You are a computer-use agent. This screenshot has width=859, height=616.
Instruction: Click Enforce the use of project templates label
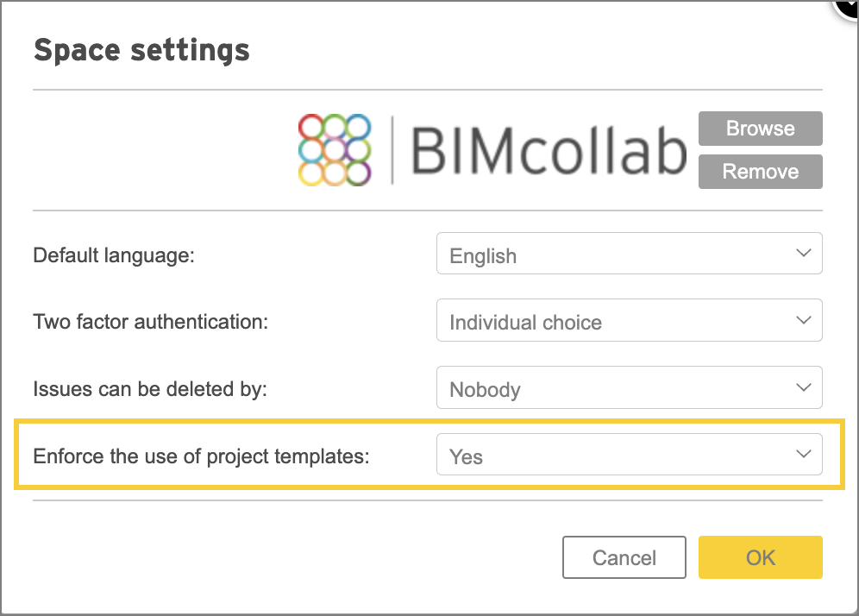[202, 456]
